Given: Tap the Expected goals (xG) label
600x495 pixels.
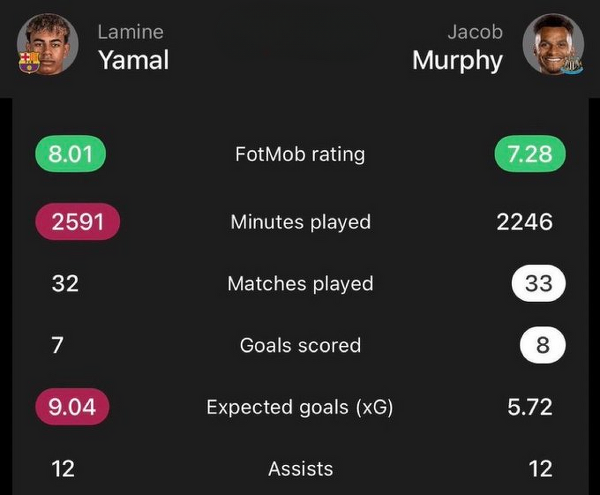Looking at the screenshot, I should (300, 407).
